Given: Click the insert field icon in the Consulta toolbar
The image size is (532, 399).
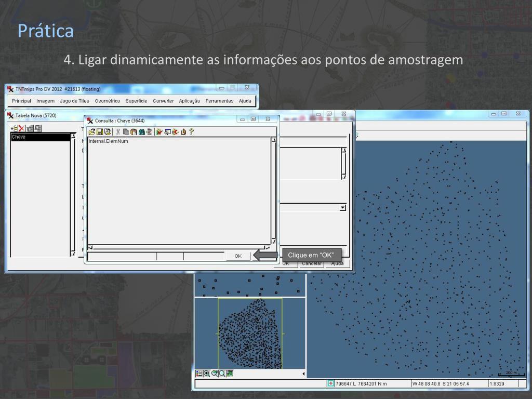Looking at the screenshot, I should [168, 132].
